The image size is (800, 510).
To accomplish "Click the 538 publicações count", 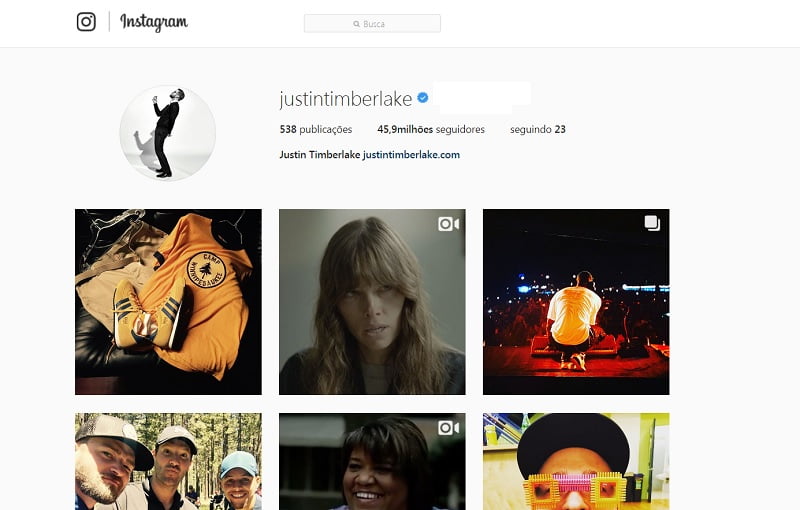I will pyautogui.click(x=316, y=130).
